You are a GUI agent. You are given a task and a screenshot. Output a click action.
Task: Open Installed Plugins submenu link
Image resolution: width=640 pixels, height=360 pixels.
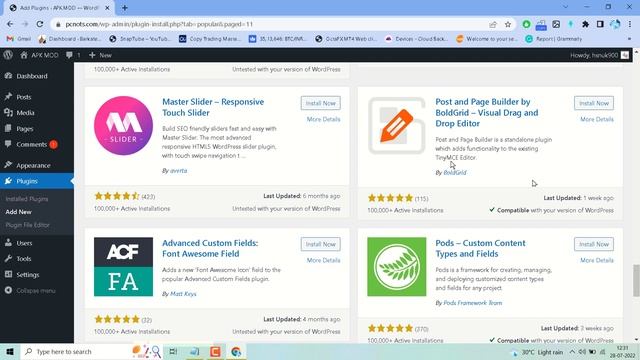click(x=27, y=199)
